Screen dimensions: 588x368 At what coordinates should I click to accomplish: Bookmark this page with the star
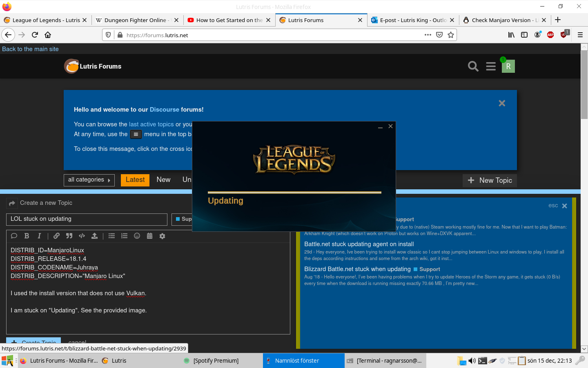(451, 35)
